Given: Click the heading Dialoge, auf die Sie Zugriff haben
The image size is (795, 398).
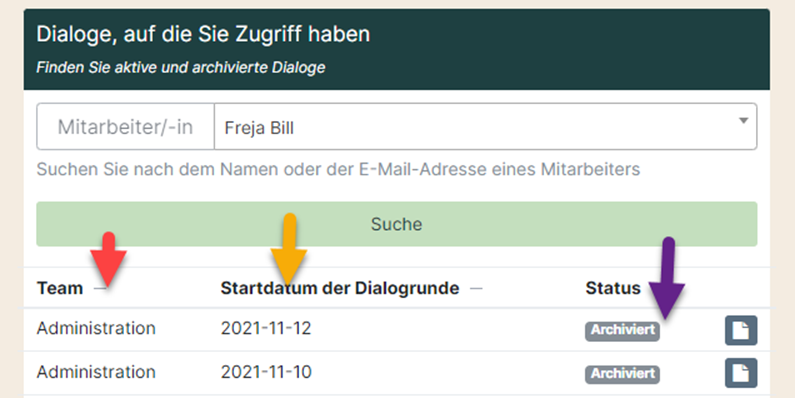Looking at the screenshot, I should (203, 34).
